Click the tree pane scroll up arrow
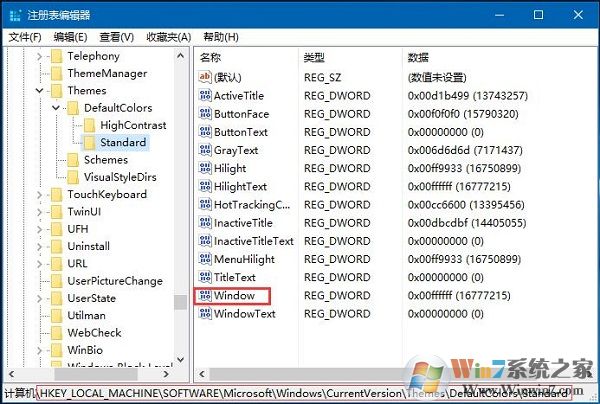The image size is (600, 404). coord(181,56)
